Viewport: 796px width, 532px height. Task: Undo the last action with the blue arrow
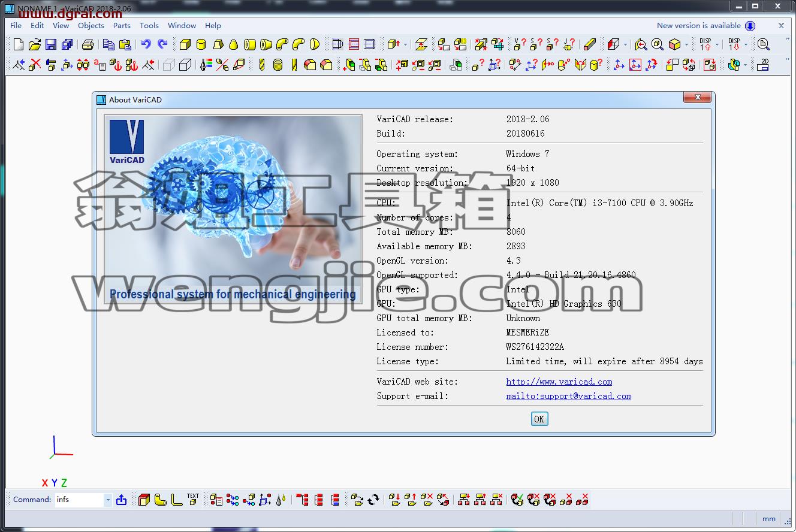[x=146, y=44]
